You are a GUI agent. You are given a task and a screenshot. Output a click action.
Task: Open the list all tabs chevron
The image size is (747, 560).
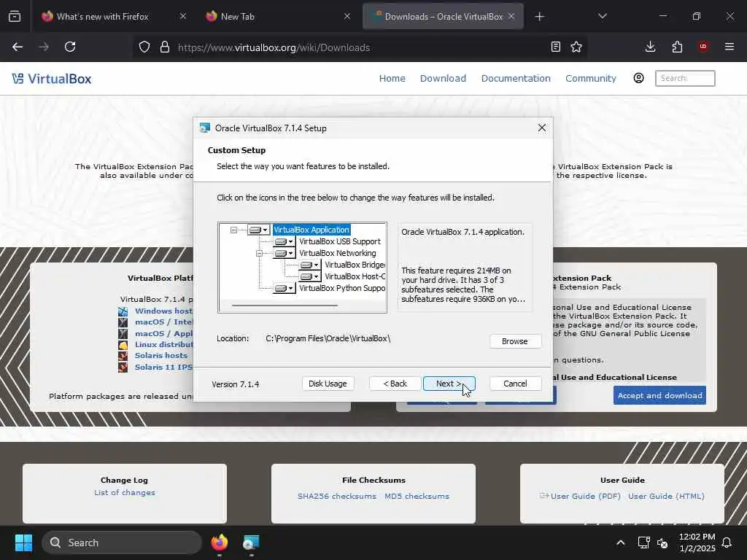(x=603, y=17)
